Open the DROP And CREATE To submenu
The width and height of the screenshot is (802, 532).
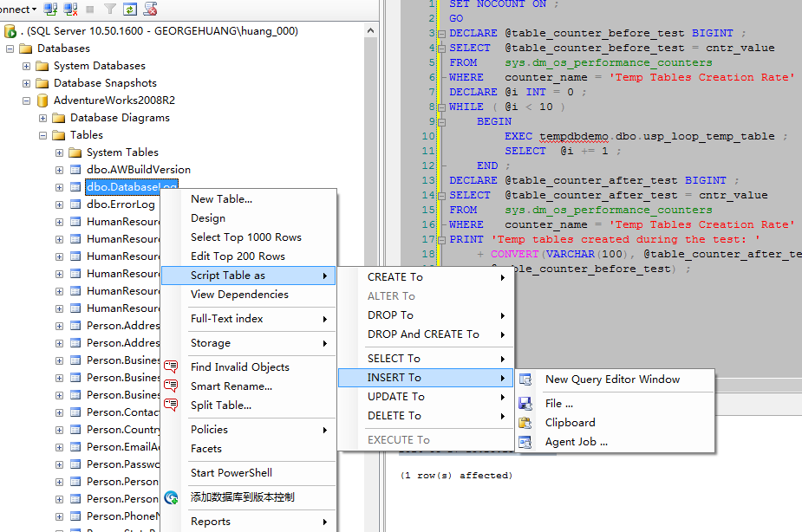pyautogui.click(x=426, y=334)
